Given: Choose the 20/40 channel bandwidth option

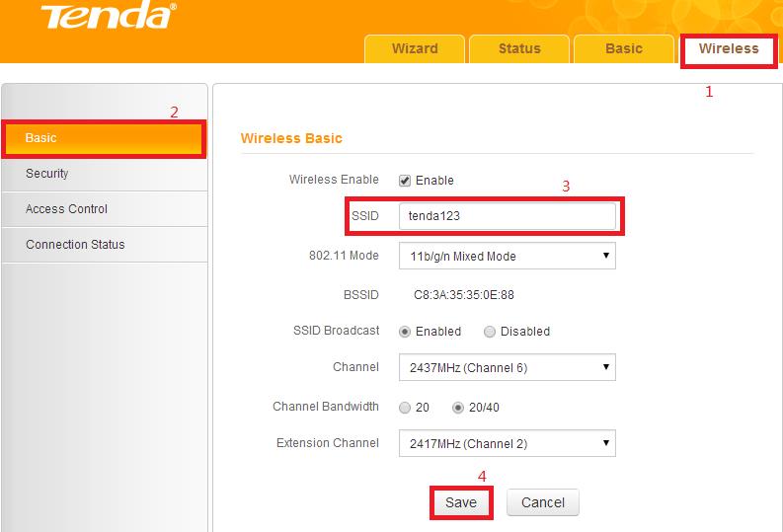Looking at the screenshot, I should (x=458, y=408).
